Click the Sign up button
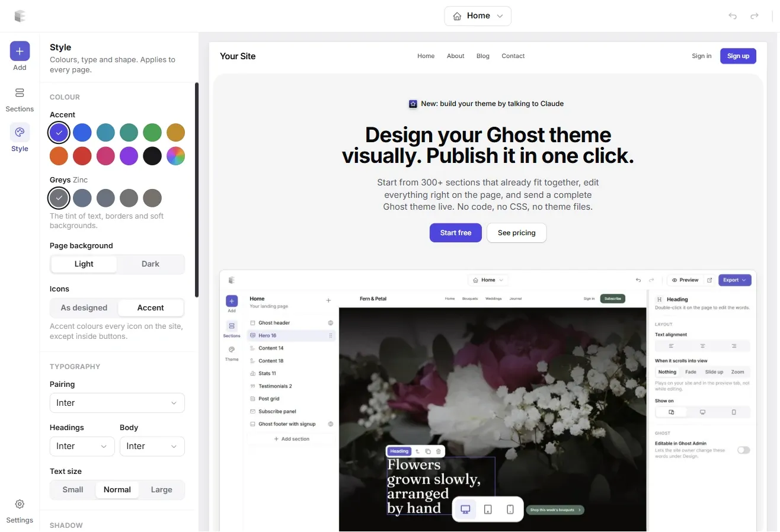 point(738,56)
